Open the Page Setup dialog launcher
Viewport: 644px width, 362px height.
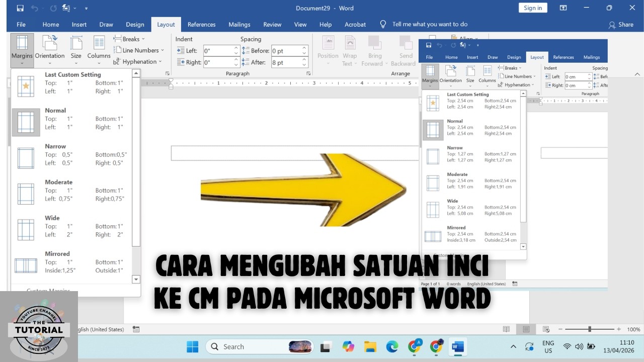click(168, 73)
